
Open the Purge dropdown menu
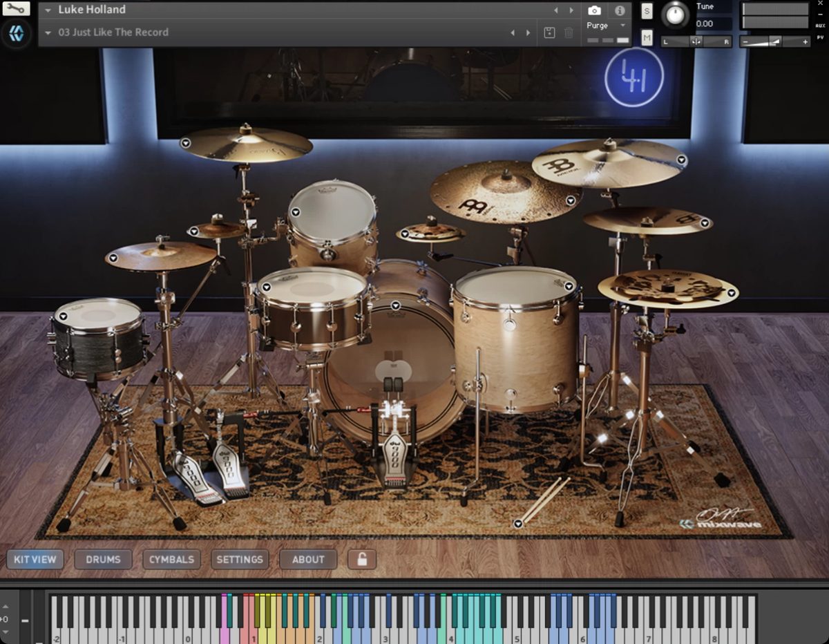pyautogui.click(x=607, y=26)
